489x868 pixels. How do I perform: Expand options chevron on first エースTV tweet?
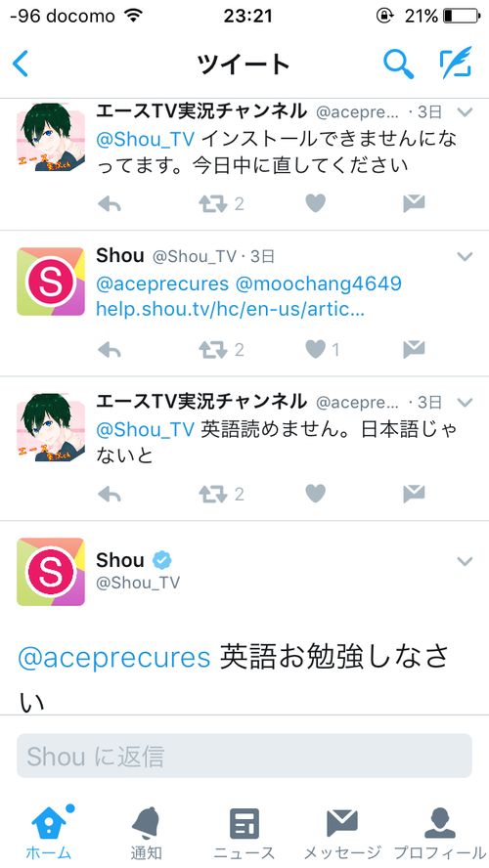point(465,112)
